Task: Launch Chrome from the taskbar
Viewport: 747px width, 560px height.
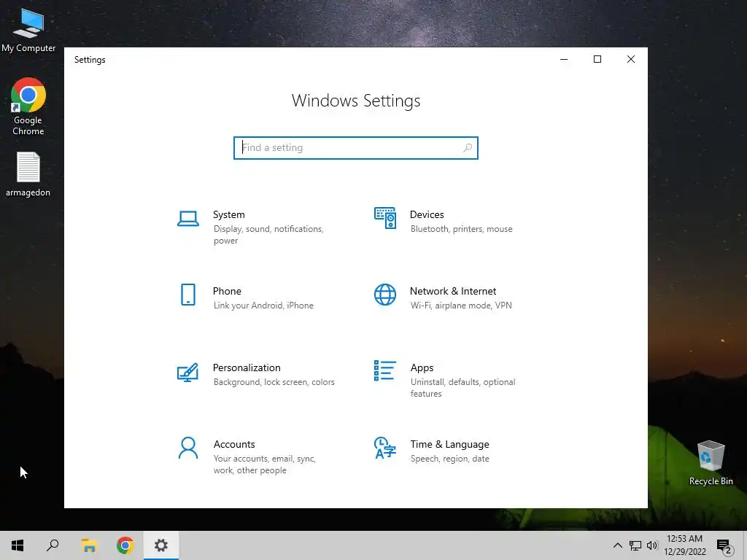Action: [x=125, y=545]
